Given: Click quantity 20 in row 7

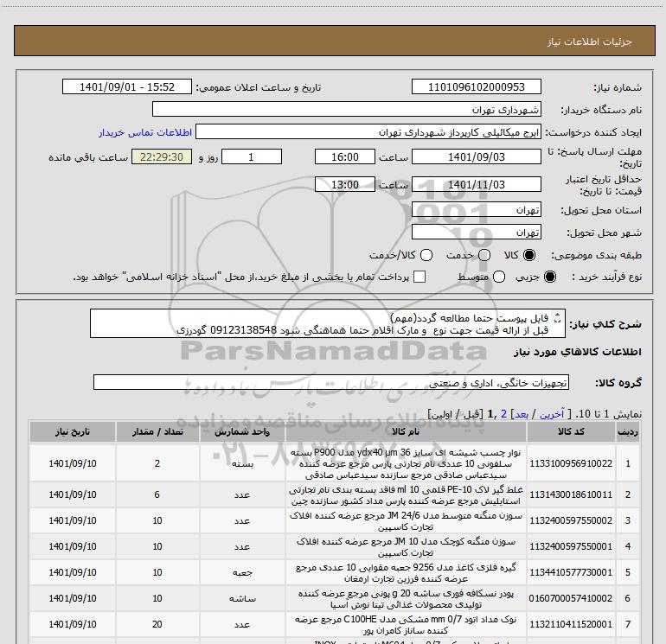Looking at the screenshot, I should [157, 624].
